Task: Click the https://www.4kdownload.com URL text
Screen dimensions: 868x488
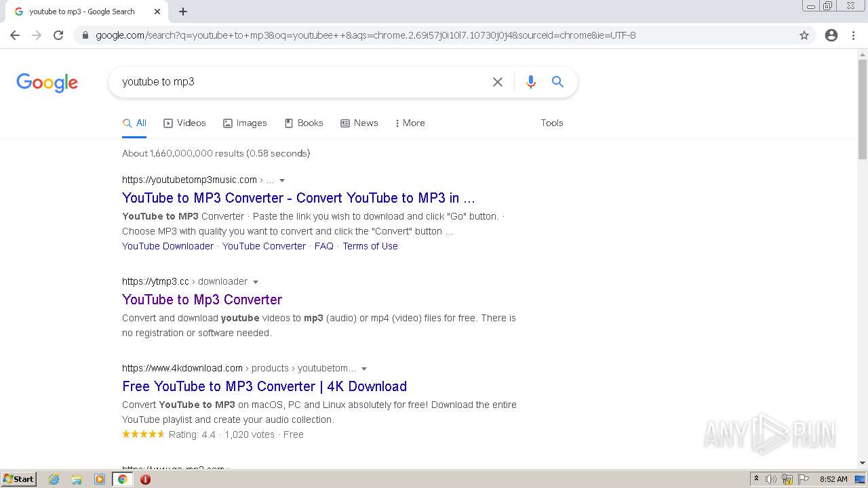Action: point(182,368)
